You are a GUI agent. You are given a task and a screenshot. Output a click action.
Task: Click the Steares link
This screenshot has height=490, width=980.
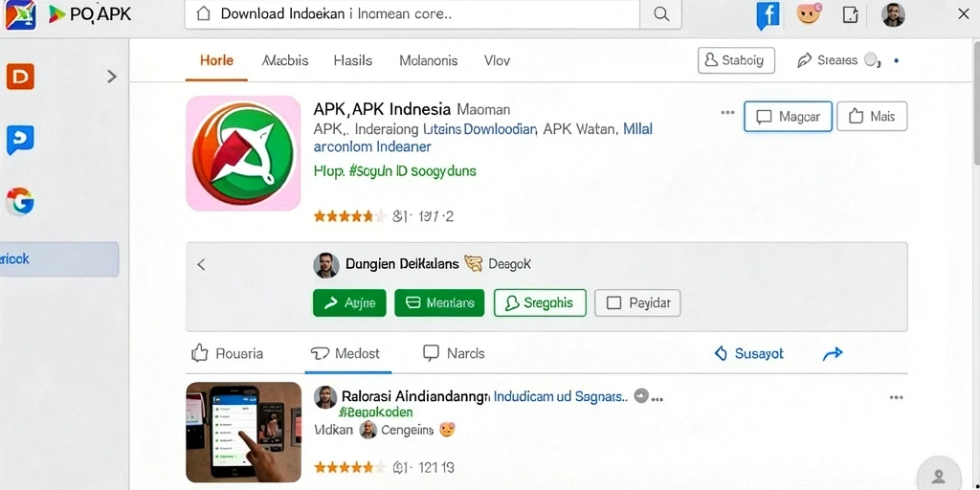[828, 60]
